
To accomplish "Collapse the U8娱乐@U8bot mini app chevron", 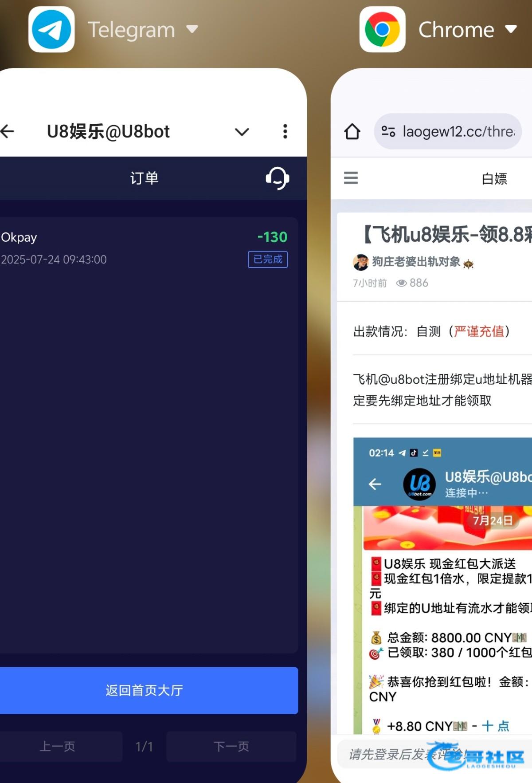I will [242, 132].
